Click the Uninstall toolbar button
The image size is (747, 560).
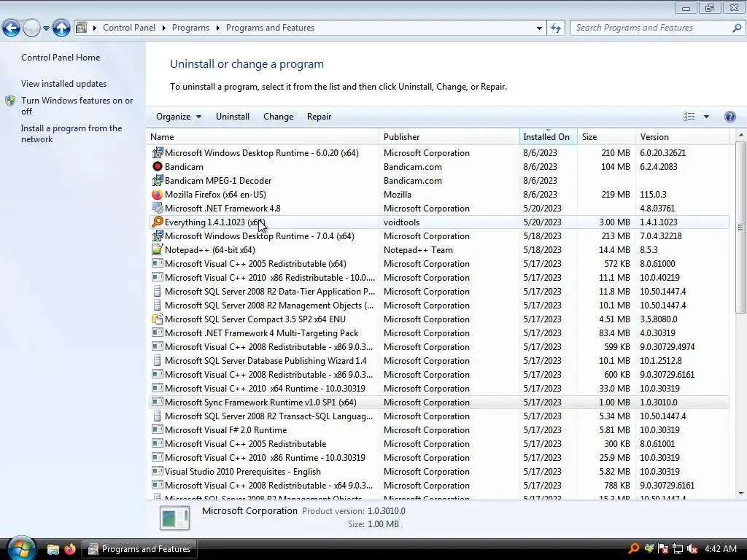click(233, 117)
